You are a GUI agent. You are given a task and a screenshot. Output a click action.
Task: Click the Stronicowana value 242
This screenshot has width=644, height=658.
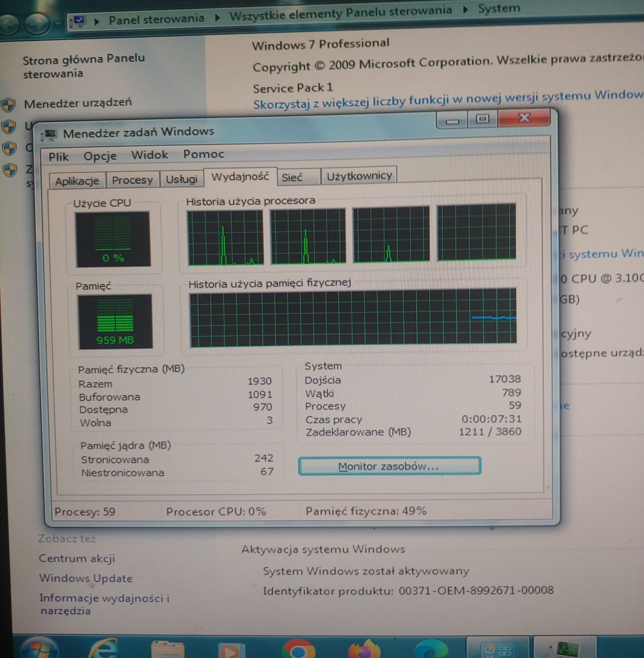(x=263, y=458)
